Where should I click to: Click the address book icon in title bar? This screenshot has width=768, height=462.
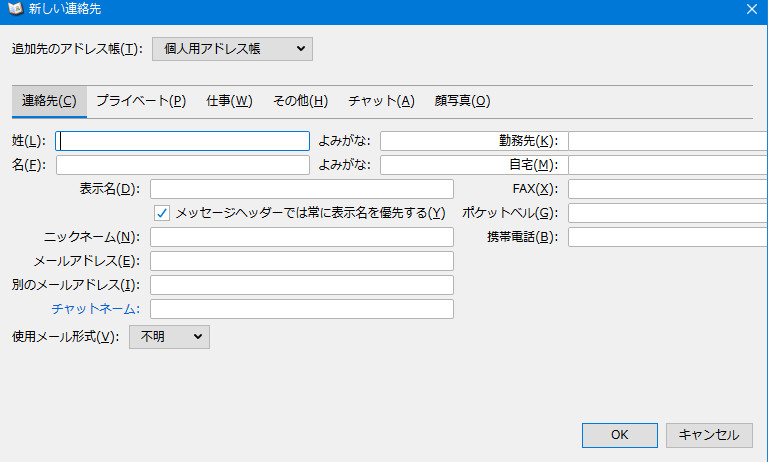15,9
